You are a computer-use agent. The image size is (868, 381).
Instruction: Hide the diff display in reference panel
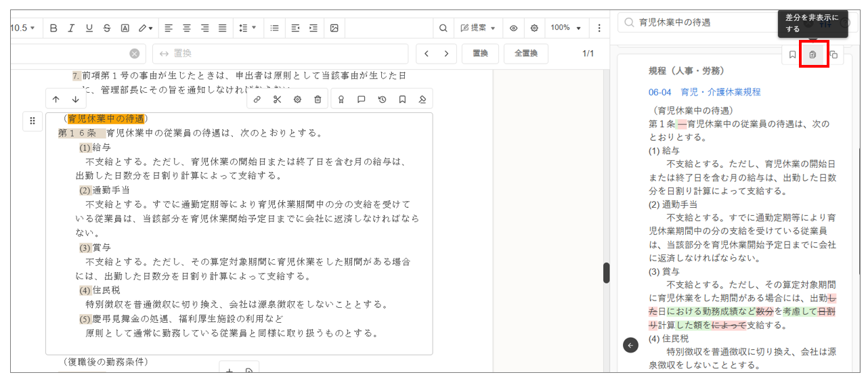813,55
